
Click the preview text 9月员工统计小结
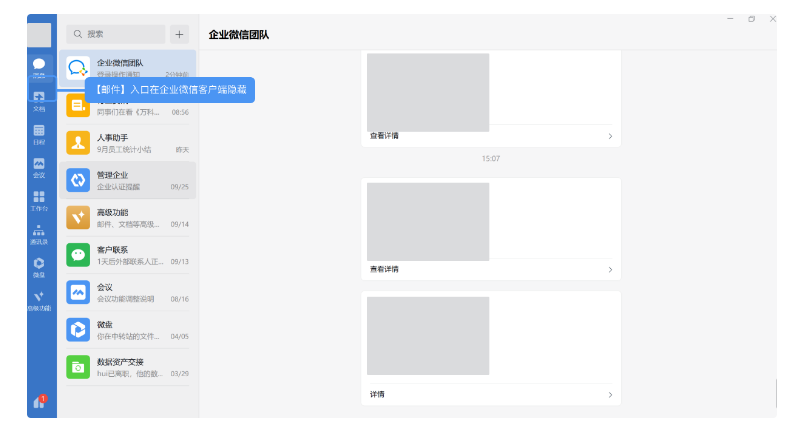[124, 150]
